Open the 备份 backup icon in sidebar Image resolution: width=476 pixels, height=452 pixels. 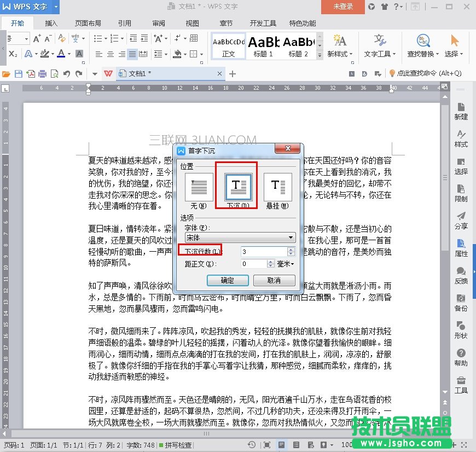tap(461, 302)
